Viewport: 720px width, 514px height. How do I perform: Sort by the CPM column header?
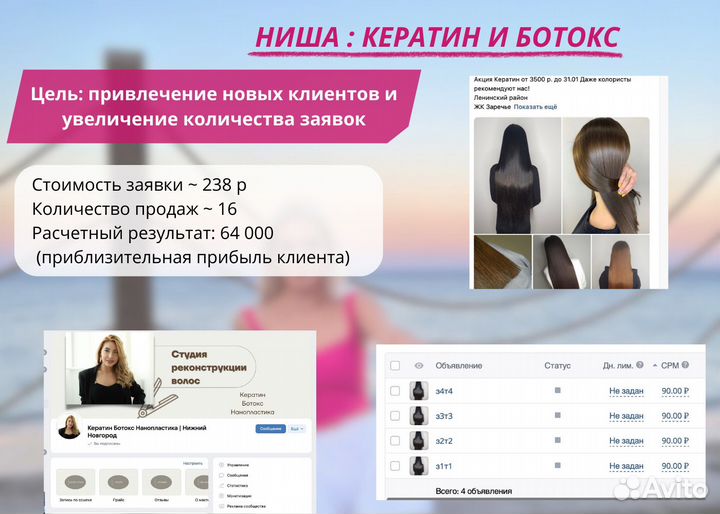670,366
